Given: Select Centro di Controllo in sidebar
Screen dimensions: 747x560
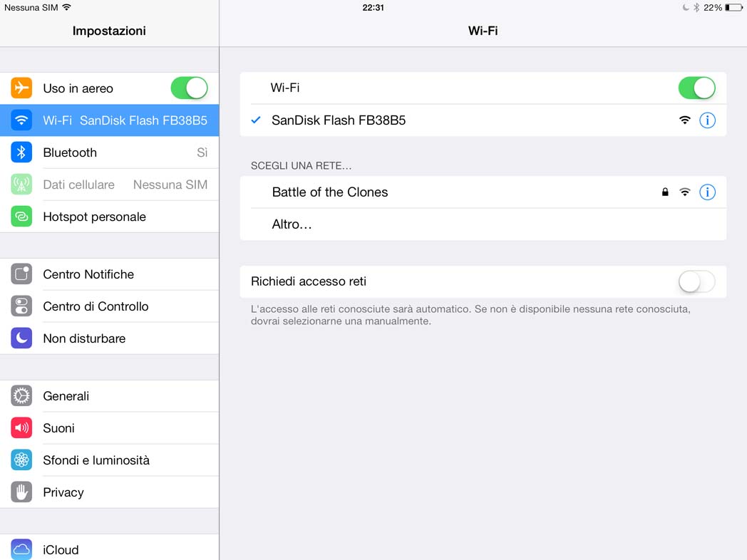Looking at the screenshot, I should [x=110, y=306].
